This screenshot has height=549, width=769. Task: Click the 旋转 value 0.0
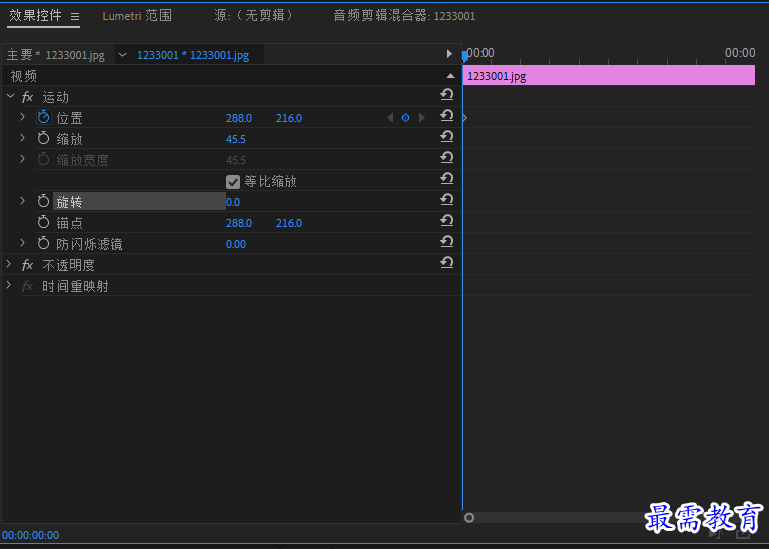click(x=233, y=202)
